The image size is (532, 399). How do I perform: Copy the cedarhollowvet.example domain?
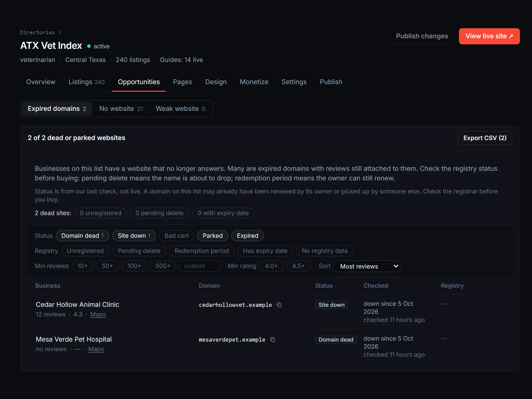(x=279, y=305)
